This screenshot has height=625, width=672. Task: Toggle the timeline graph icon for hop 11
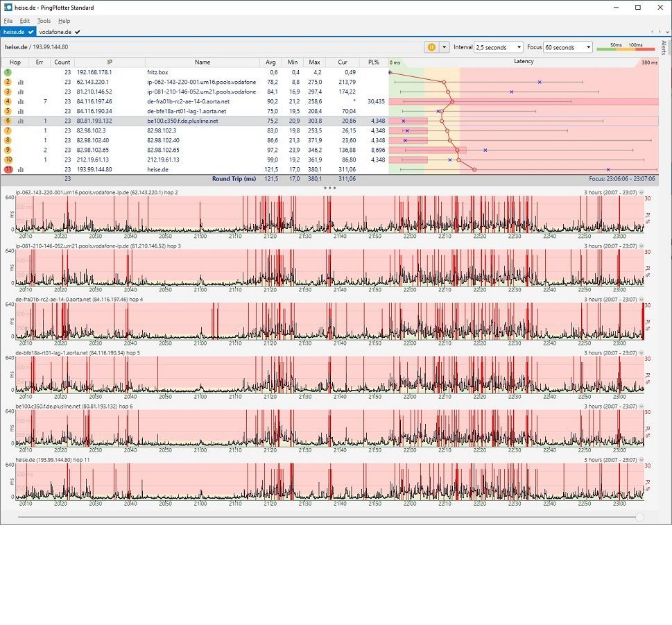[x=21, y=169]
